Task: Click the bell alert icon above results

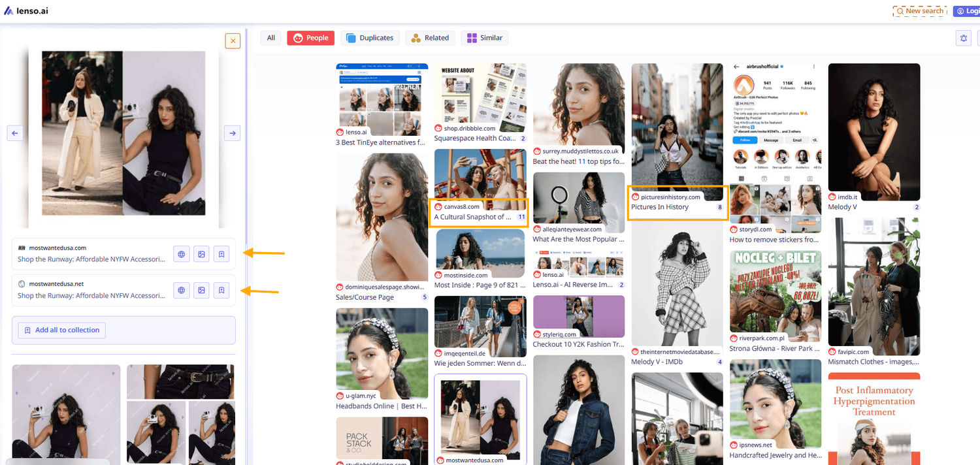Action: pyautogui.click(x=963, y=38)
